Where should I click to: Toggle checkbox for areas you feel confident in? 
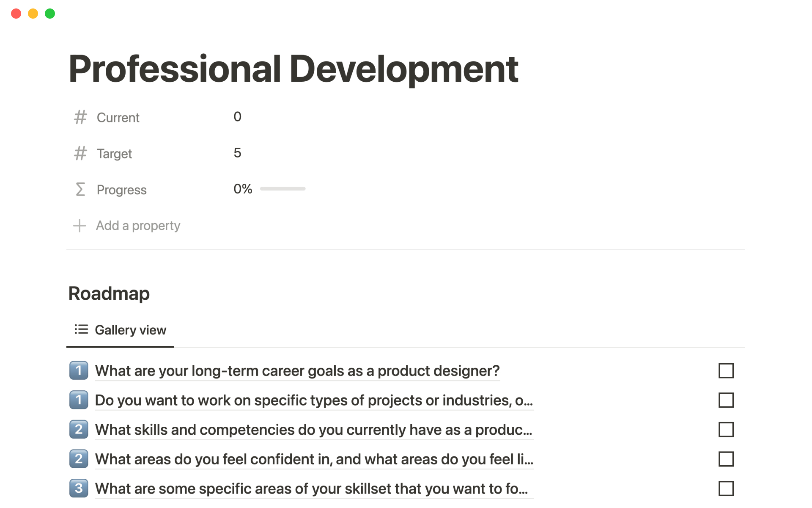726,459
